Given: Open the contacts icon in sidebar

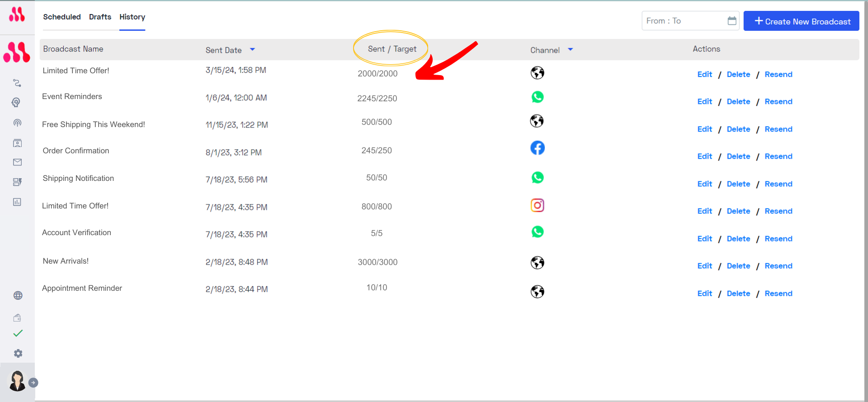Looking at the screenshot, I should (x=17, y=143).
